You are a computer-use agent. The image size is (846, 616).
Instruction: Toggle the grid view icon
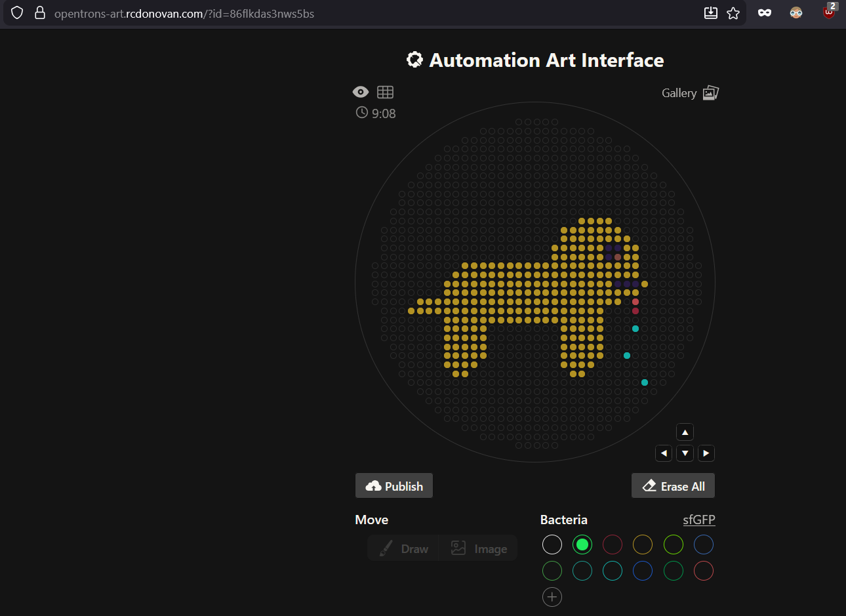pyautogui.click(x=385, y=92)
